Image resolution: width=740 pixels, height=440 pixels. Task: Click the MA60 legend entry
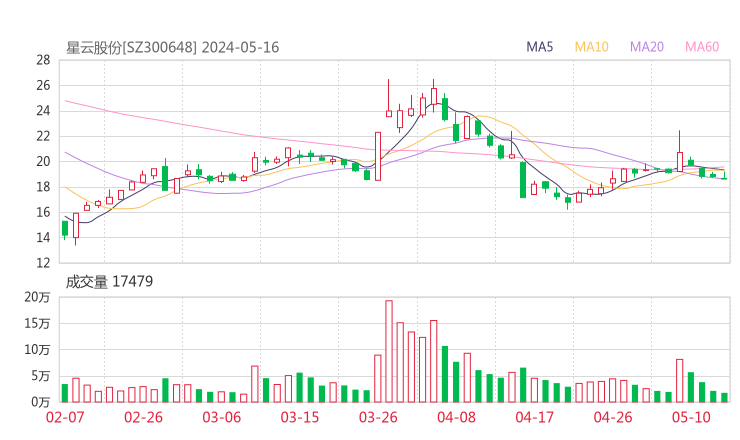(x=702, y=47)
